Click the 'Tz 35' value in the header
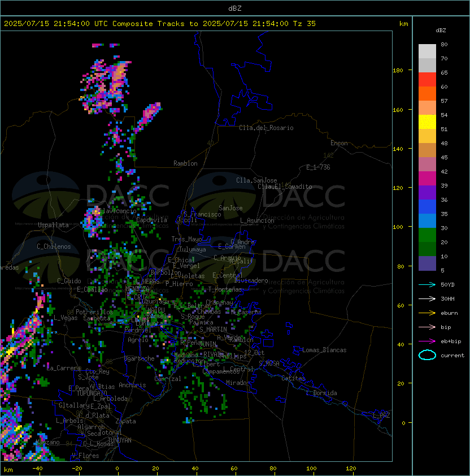Screen dimensions: 470x476 pyautogui.click(x=304, y=24)
